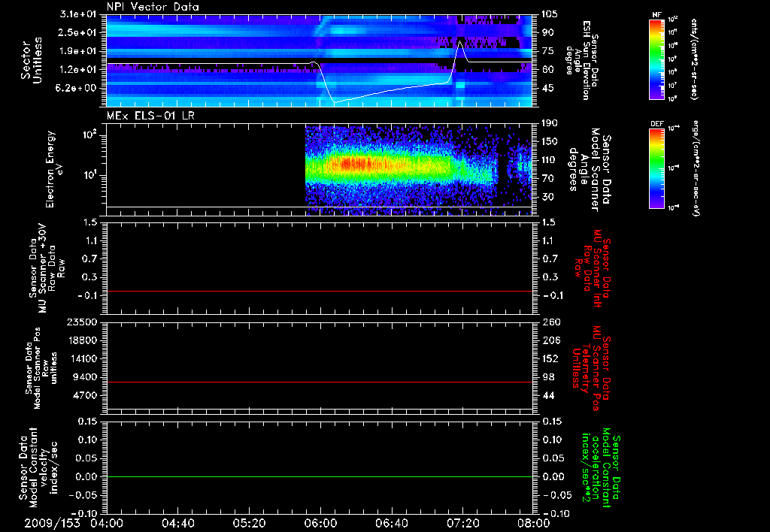Click the DEF color scale bar
This screenshot has width=770, height=532.
point(656,168)
